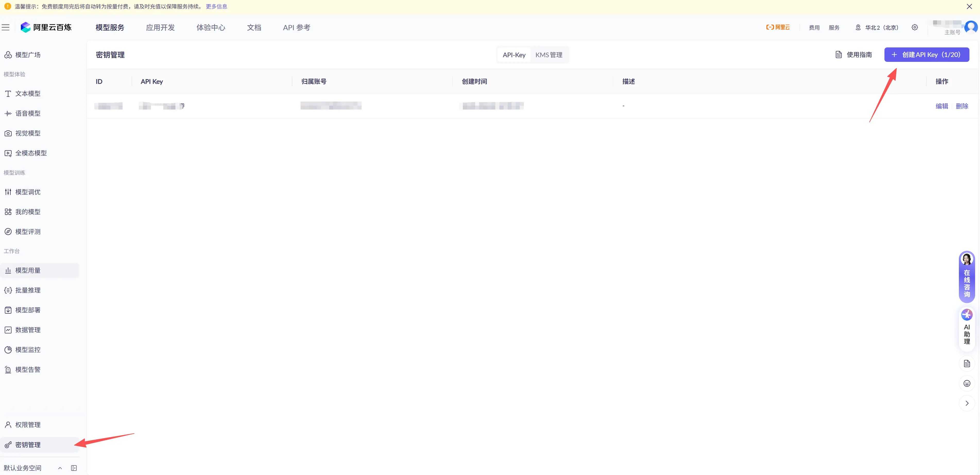
Task: Click the document icon in right floating bar
Action: click(967, 363)
